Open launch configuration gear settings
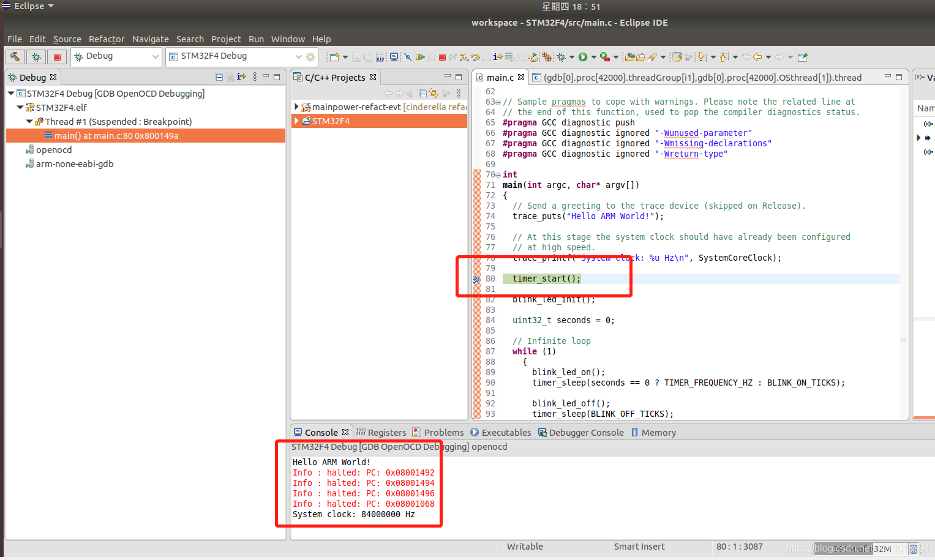Image resolution: width=935 pixels, height=560 pixels. [310, 57]
